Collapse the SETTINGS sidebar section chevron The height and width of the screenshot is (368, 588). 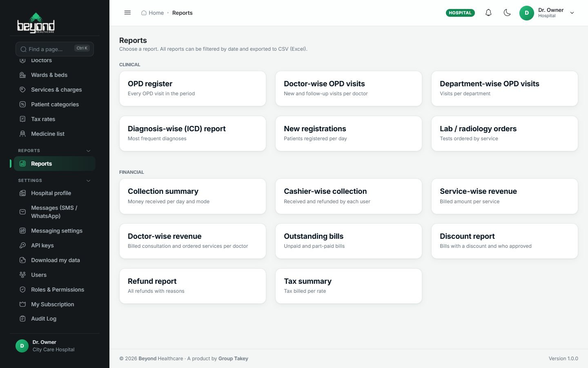(88, 180)
